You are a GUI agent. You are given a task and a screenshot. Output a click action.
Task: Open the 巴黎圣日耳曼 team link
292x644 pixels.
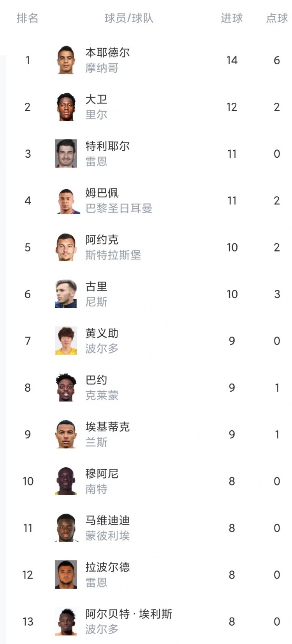click(119, 208)
